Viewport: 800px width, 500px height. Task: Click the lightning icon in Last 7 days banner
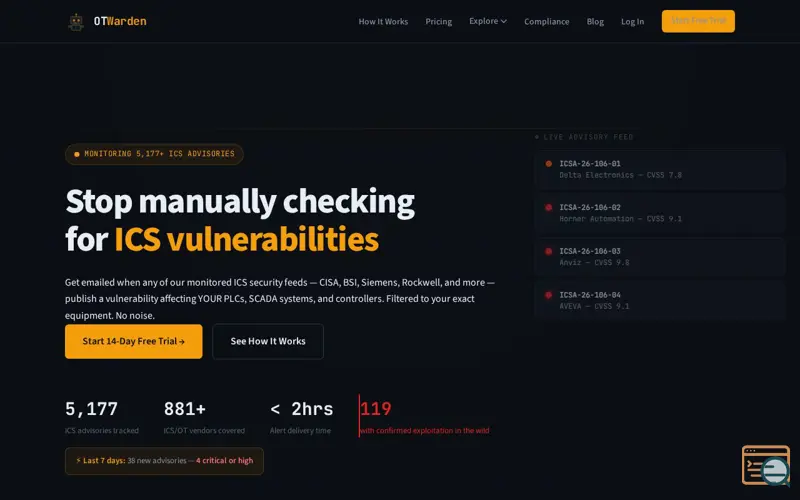click(79, 460)
